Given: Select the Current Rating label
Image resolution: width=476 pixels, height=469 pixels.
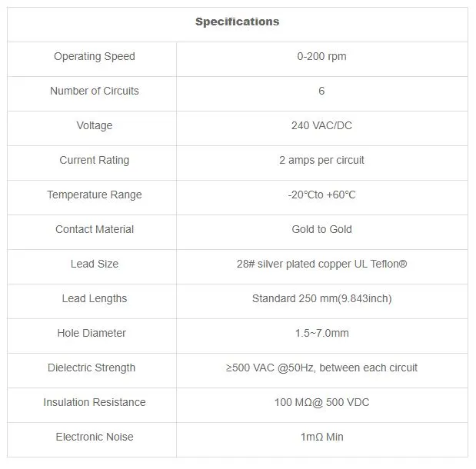Looking at the screenshot, I should point(95,160).
